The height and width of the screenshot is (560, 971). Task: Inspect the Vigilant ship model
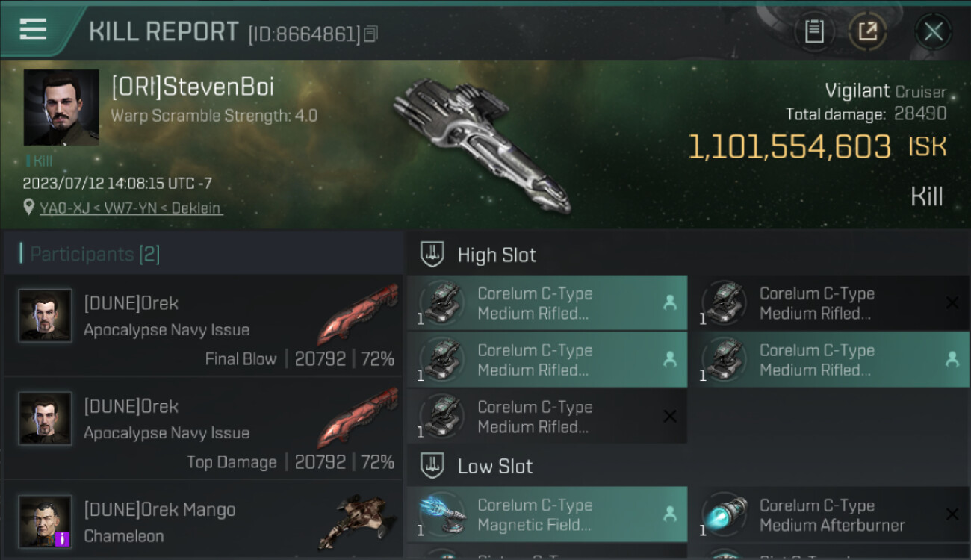(480, 143)
